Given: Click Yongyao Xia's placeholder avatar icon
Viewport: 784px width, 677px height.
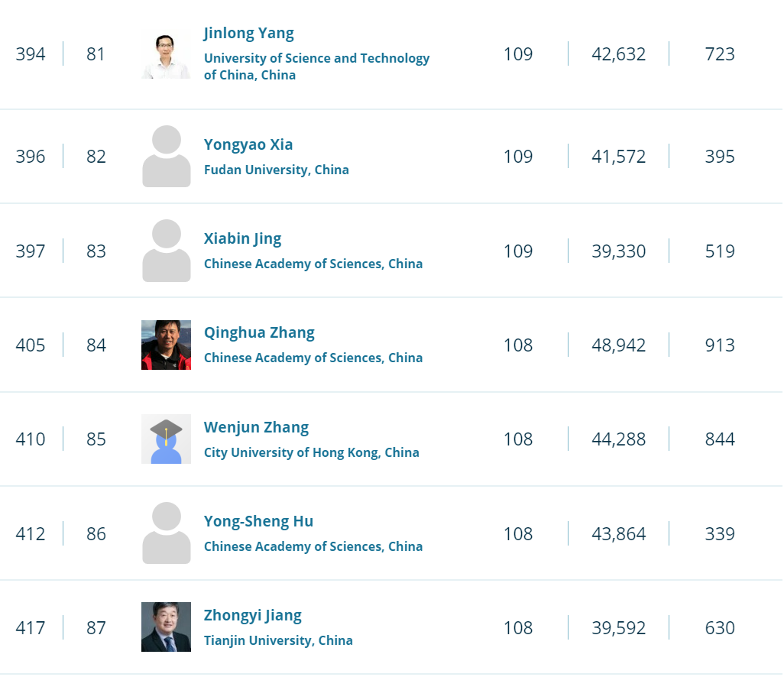Looking at the screenshot, I should 166,157.
